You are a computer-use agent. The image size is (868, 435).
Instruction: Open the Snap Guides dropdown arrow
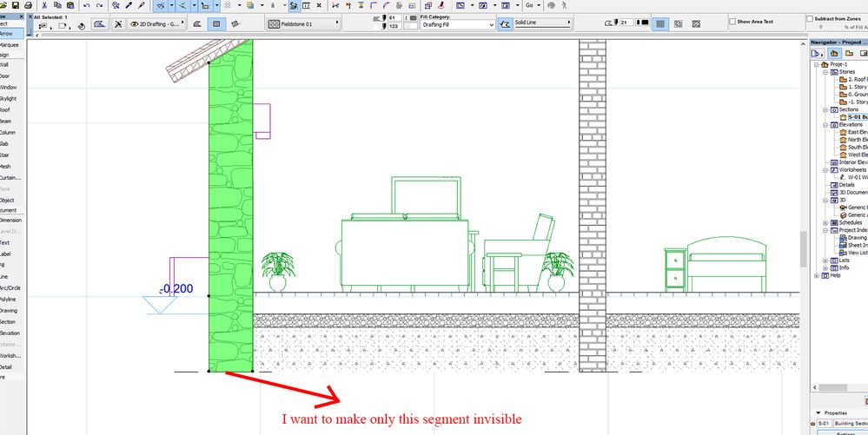(194, 5)
